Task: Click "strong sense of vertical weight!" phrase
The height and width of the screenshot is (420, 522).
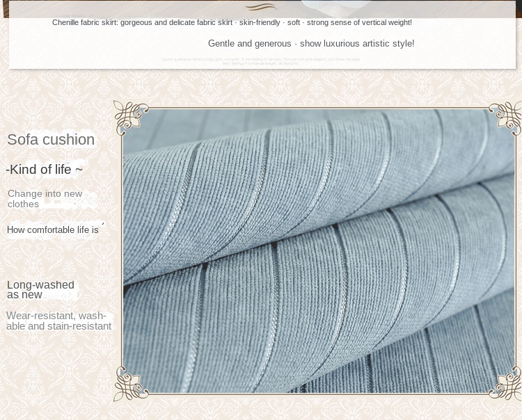Action: [x=359, y=23]
